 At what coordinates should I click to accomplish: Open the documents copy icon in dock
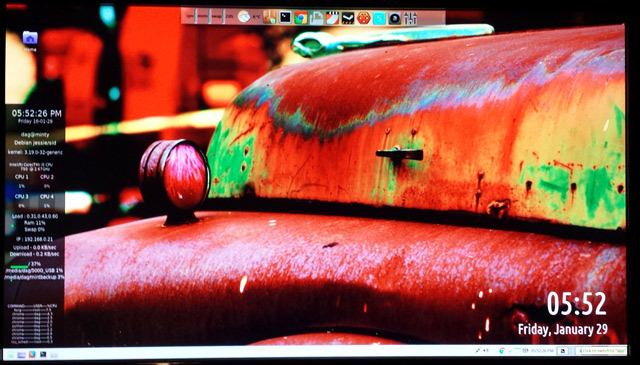pos(316,18)
